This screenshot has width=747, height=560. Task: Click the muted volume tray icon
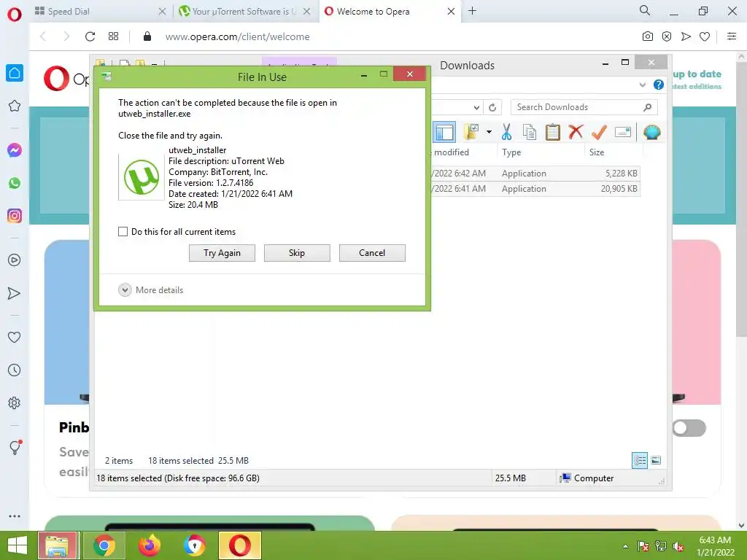[x=678, y=546]
